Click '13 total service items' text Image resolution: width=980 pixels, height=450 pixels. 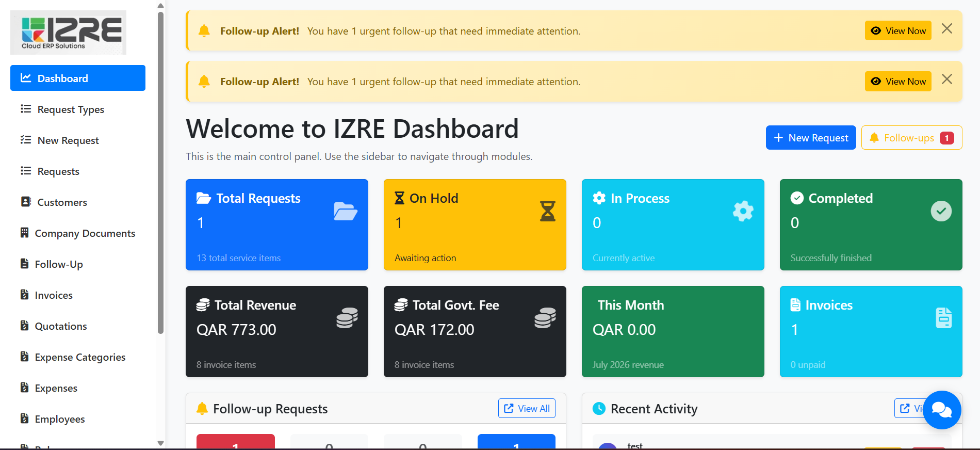point(239,258)
